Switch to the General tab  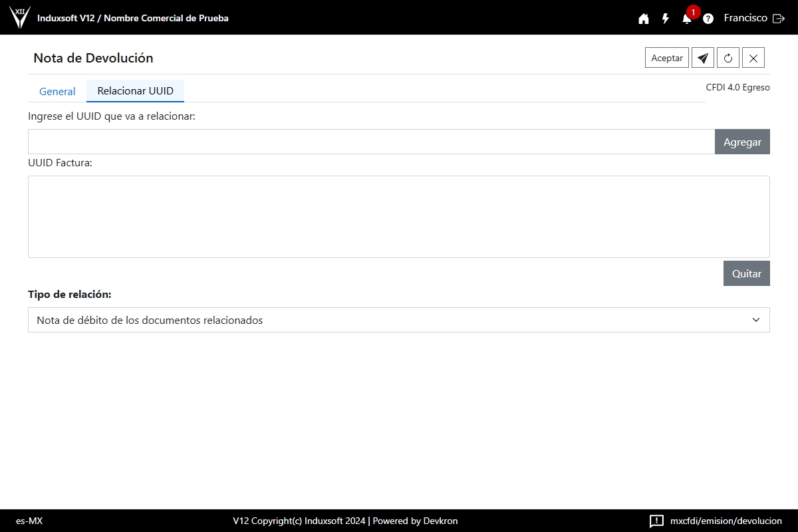tap(57, 91)
